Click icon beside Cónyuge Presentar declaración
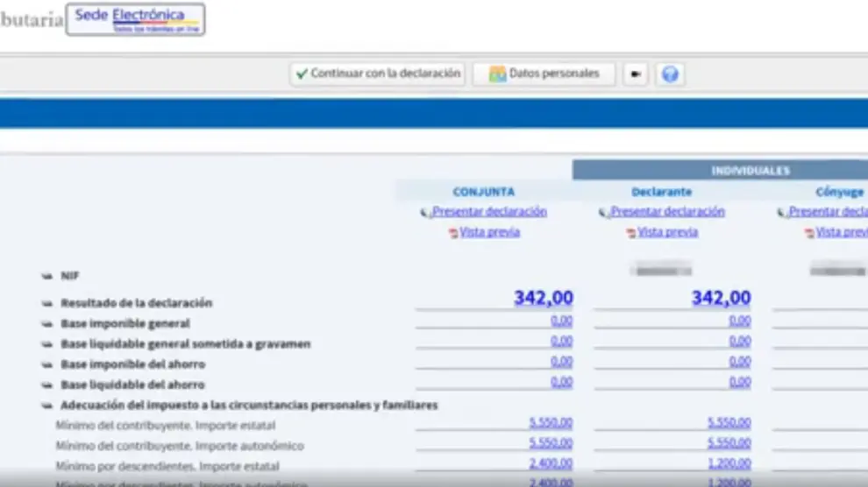 [x=781, y=212]
